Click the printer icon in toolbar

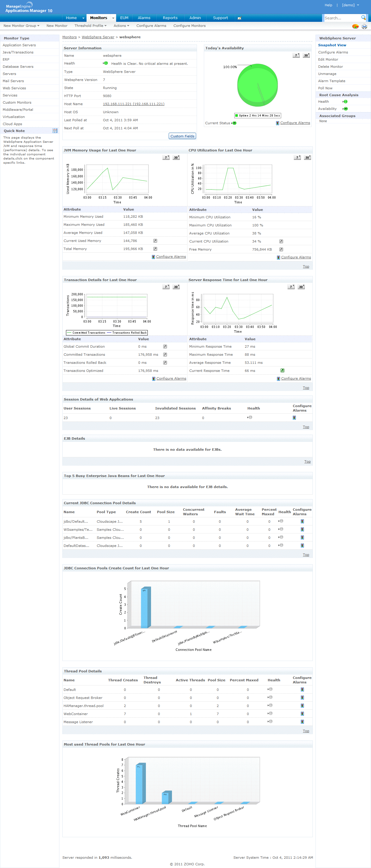click(x=364, y=26)
